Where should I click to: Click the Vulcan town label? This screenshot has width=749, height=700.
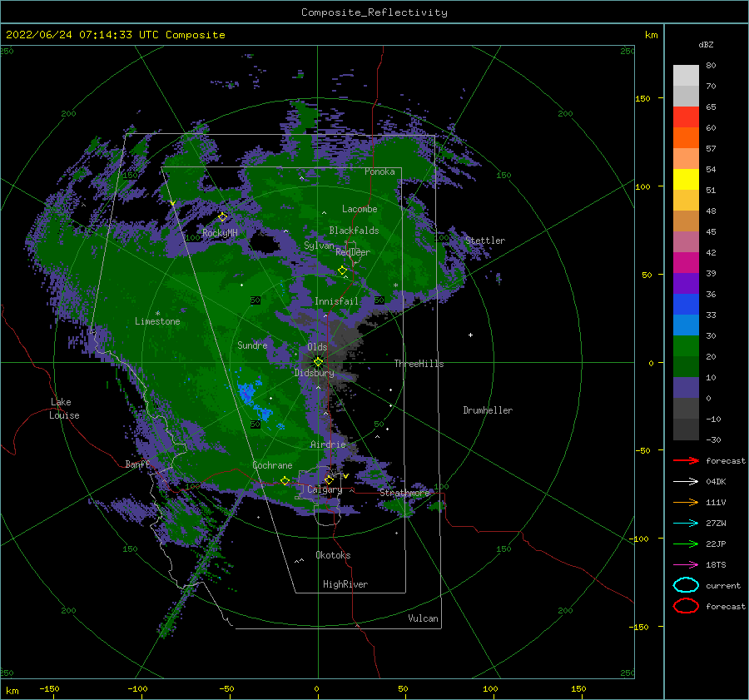tap(424, 618)
